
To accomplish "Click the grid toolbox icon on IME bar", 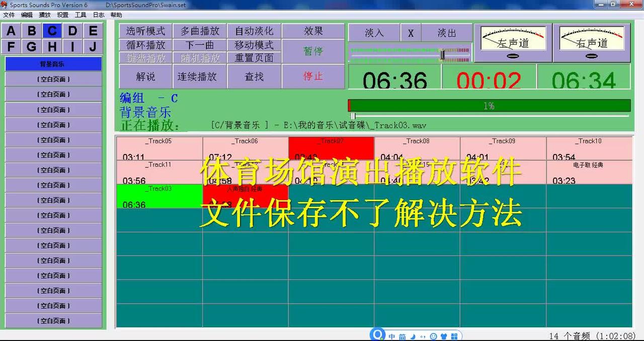I will [454, 335].
